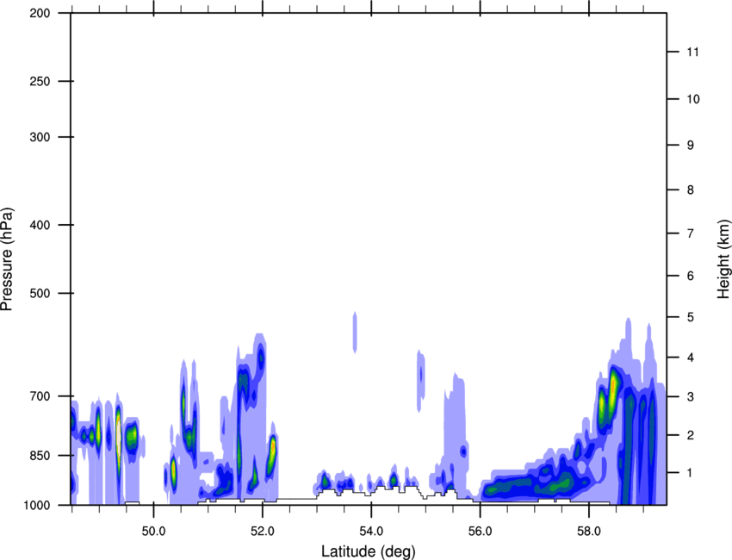Click the 7 km height label
The height and width of the screenshot is (560, 732).
click(x=691, y=233)
